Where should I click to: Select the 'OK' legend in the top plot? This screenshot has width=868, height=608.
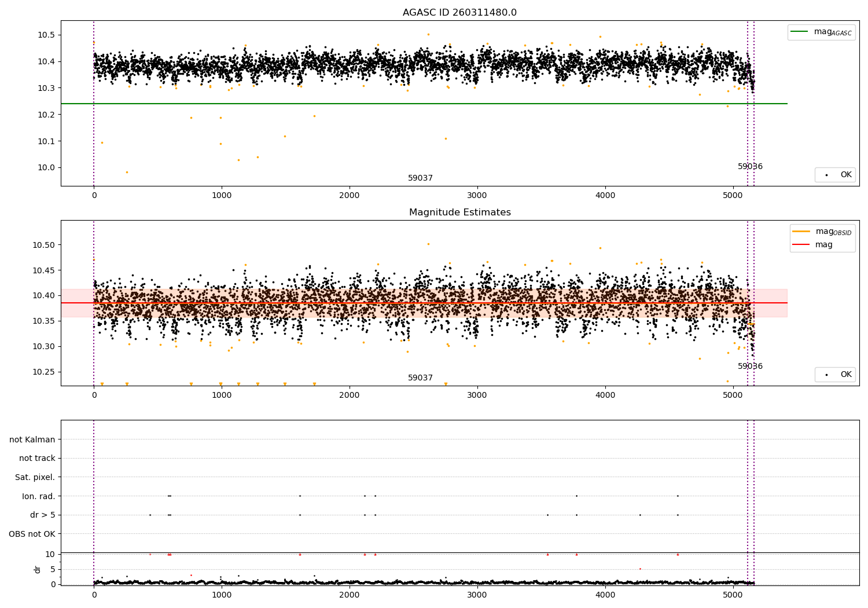click(x=835, y=174)
